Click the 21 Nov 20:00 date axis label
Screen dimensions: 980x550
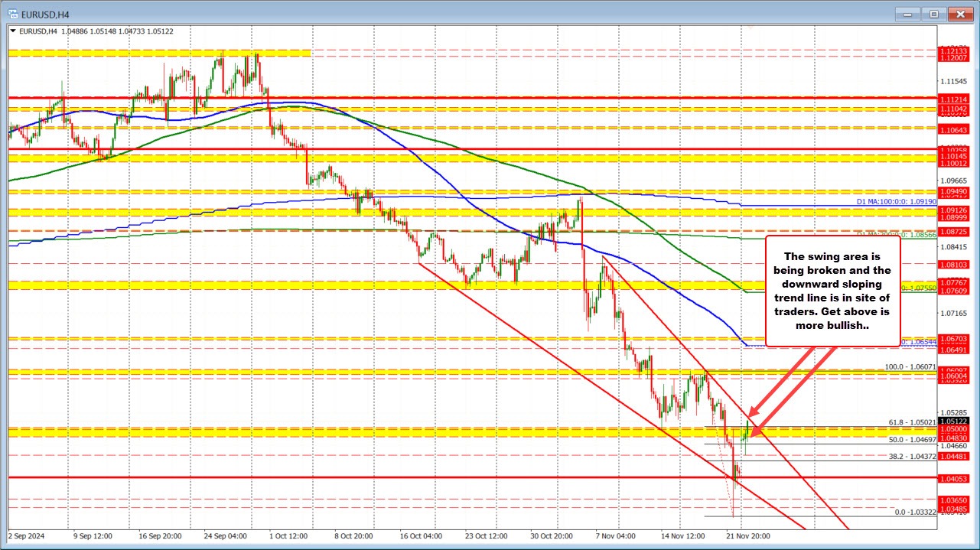point(748,536)
